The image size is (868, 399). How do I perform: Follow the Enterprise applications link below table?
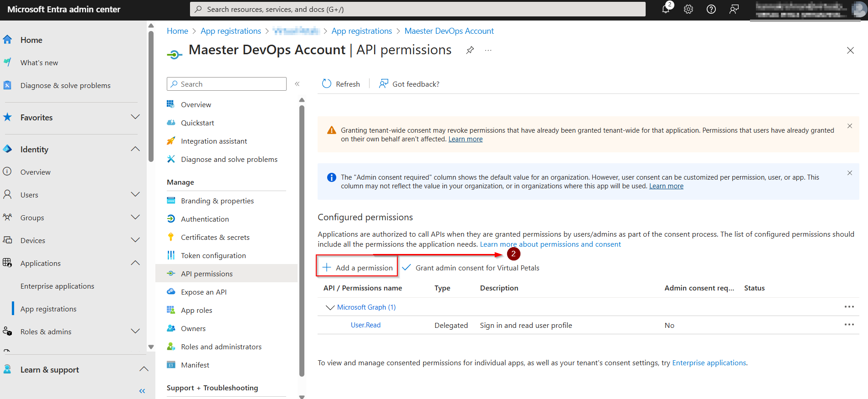tap(709, 363)
